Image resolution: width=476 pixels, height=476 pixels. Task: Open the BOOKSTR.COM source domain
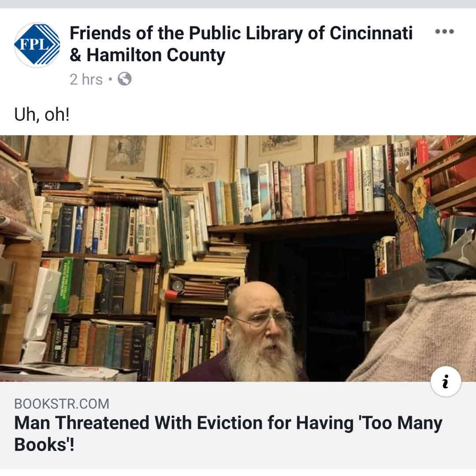pyautogui.click(x=62, y=404)
